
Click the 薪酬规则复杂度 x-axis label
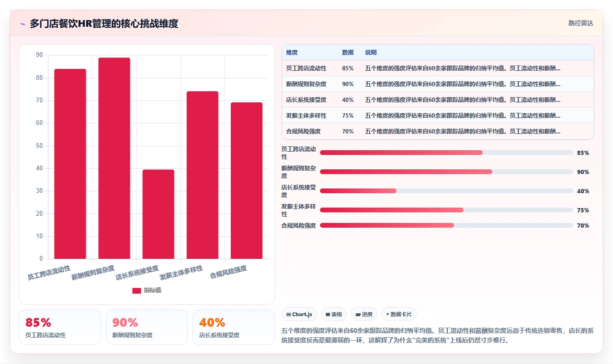93,273
